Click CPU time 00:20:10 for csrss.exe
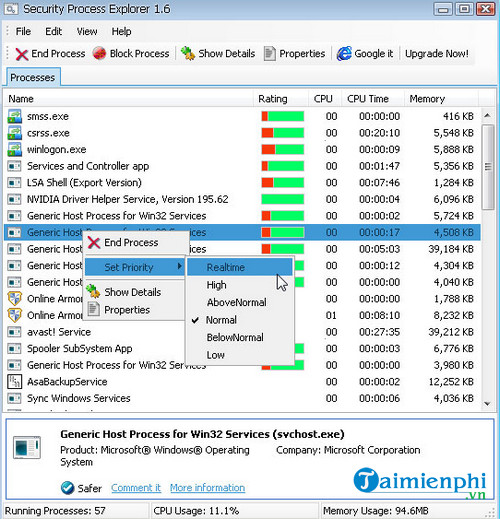This screenshot has width=500, height=519. [379, 133]
